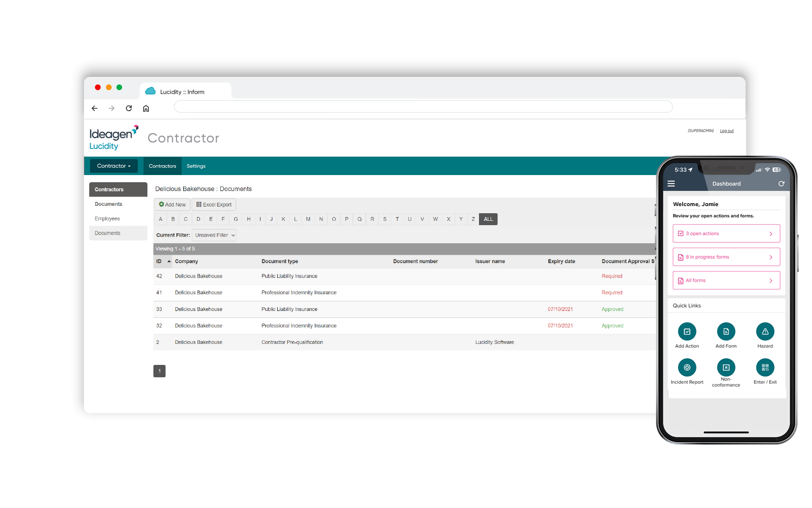The width and height of the screenshot is (812, 508).
Task: Tap the Add Form icon on the dashboard
Action: coord(726,332)
